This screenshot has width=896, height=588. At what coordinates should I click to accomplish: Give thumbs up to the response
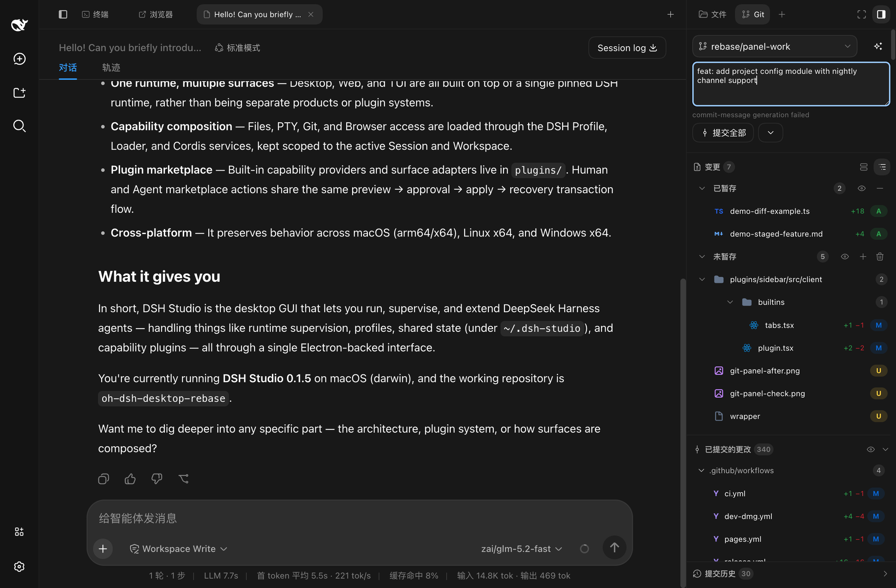pyautogui.click(x=130, y=479)
